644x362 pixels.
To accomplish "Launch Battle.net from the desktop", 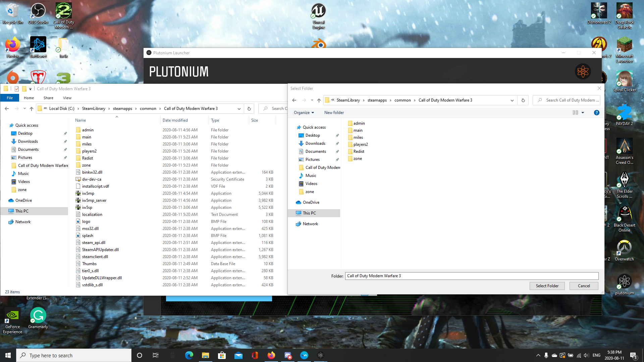I will tap(38, 47).
